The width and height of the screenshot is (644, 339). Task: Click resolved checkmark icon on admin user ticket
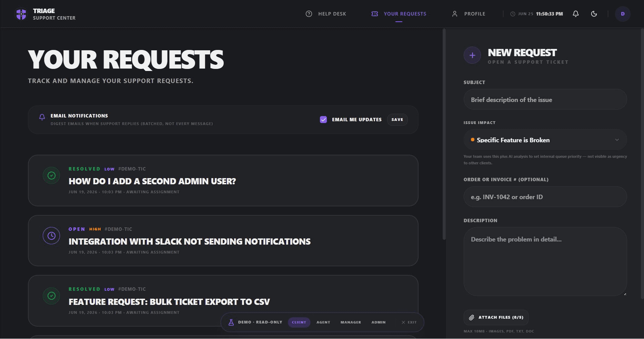(51, 176)
